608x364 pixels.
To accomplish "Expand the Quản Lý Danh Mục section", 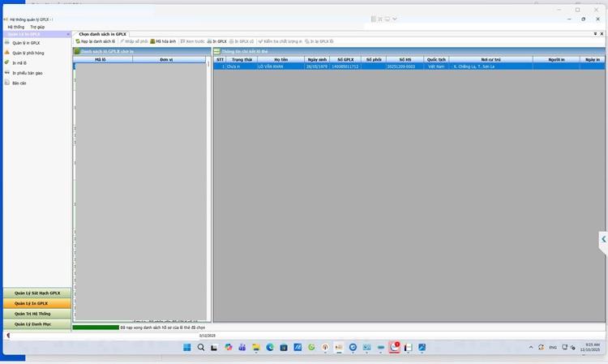I will pyautogui.click(x=32, y=323).
